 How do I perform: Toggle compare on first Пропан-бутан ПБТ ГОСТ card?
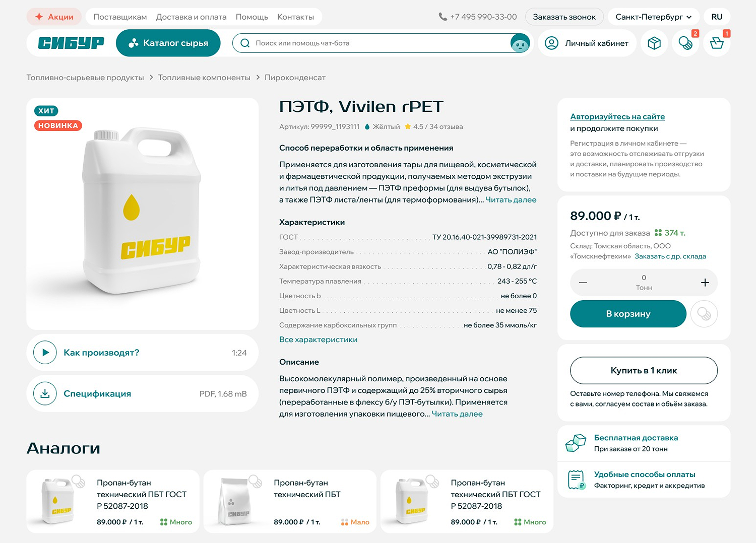click(x=78, y=481)
